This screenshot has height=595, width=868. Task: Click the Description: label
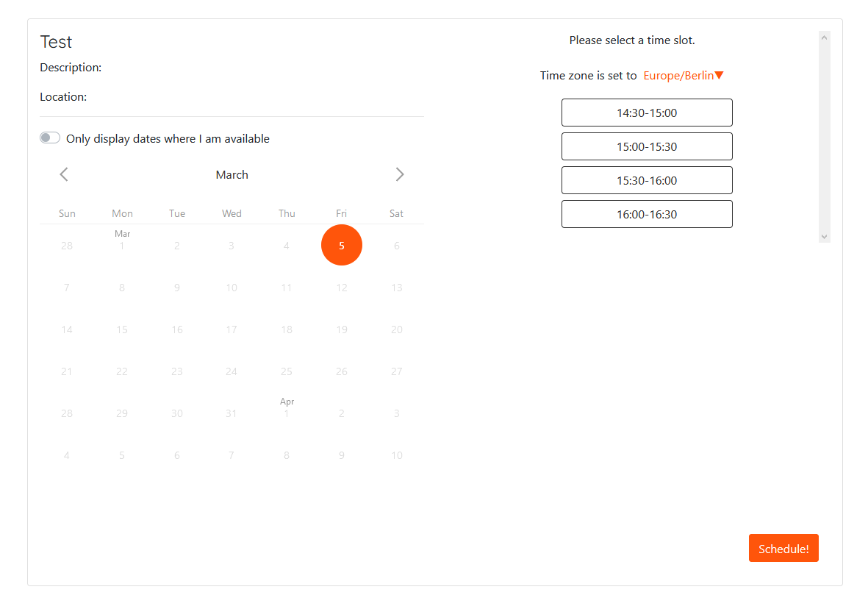point(71,67)
